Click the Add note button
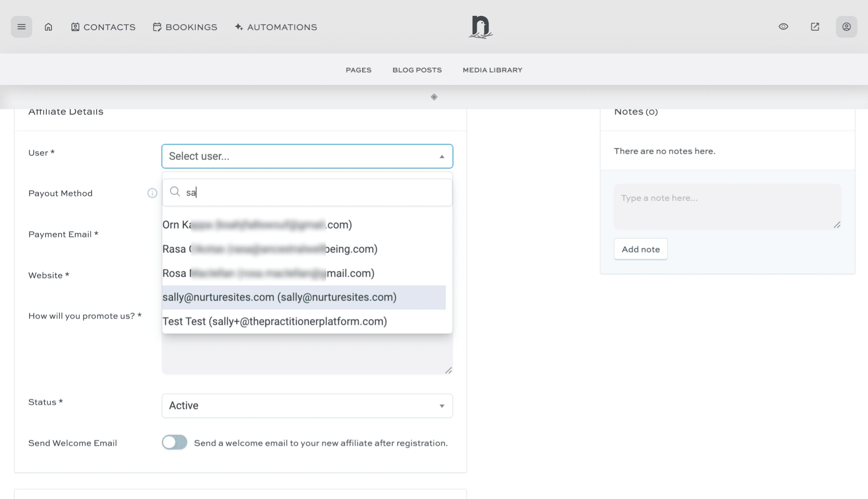This screenshot has width=868, height=499. [640, 248]
